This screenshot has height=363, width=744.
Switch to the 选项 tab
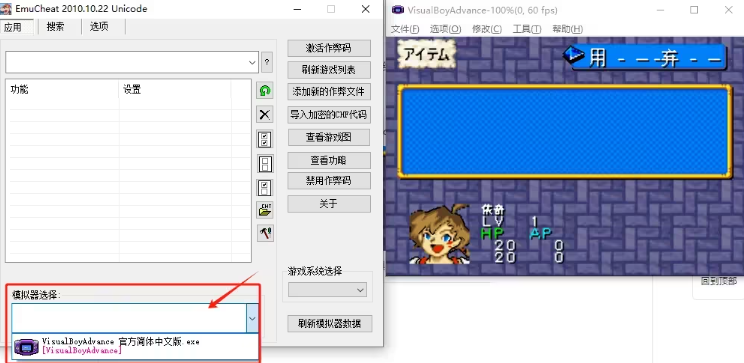click(99, 27)
